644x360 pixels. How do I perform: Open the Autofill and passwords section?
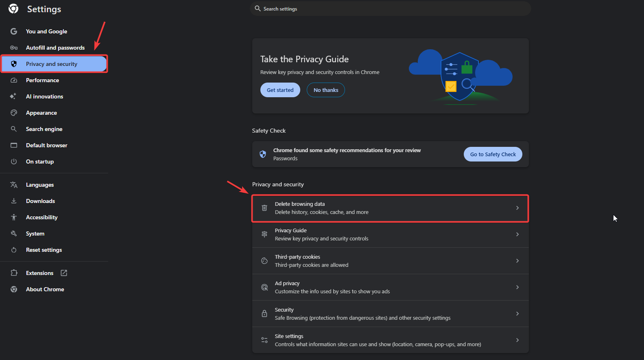55,48
